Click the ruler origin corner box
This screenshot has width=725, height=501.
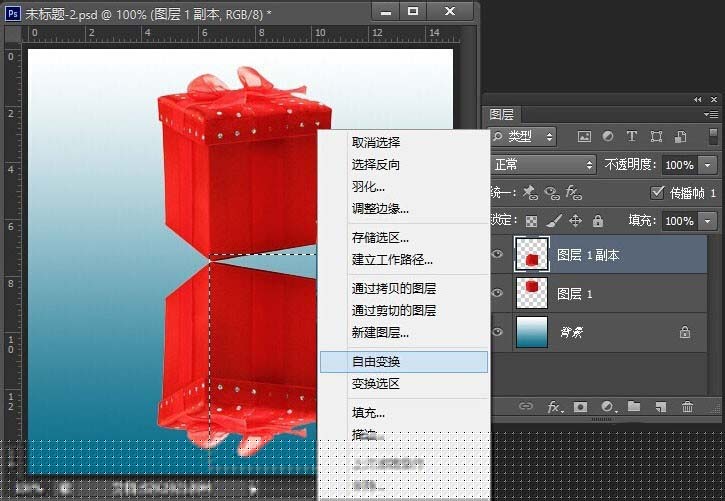[x=13, y=33]
